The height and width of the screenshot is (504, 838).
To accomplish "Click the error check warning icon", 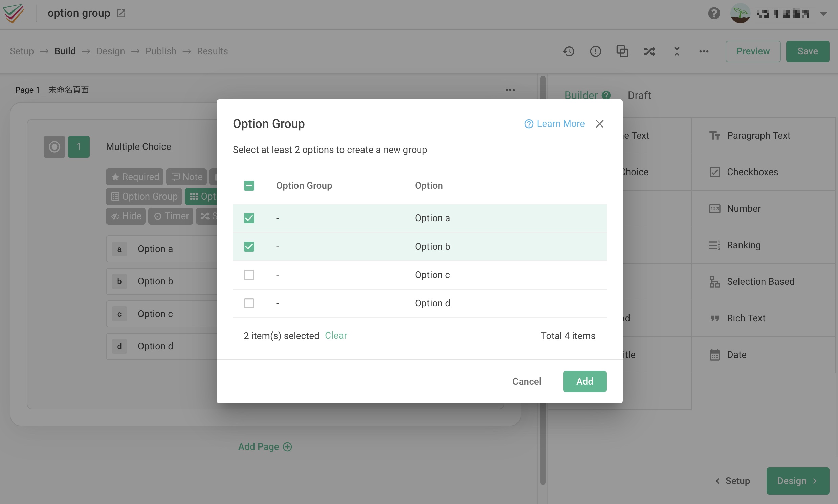I will (x=595, y=51).
